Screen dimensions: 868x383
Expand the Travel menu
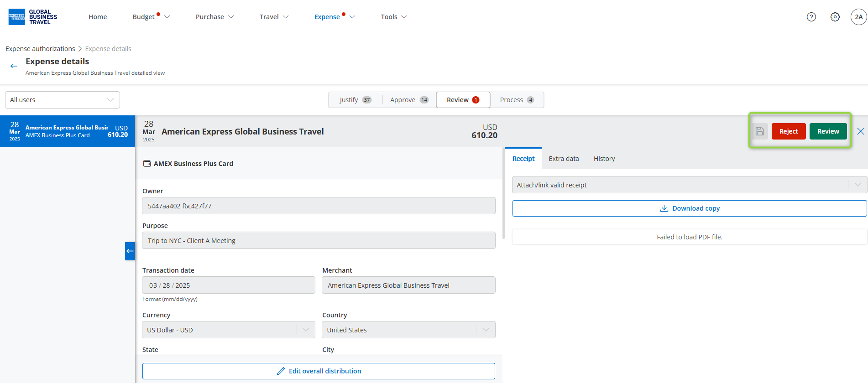click(x=274, y=17)
